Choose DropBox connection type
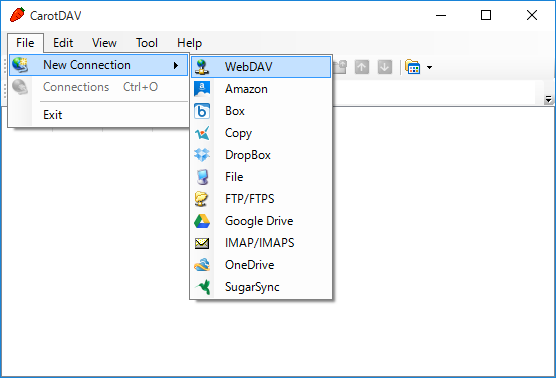Viewport: 556px width, 378px height. tap(261, 155)
